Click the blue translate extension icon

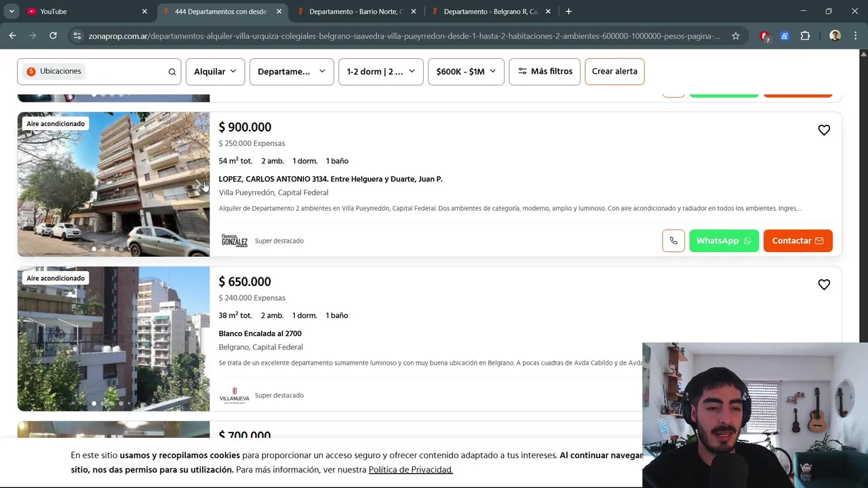(785, 36)
